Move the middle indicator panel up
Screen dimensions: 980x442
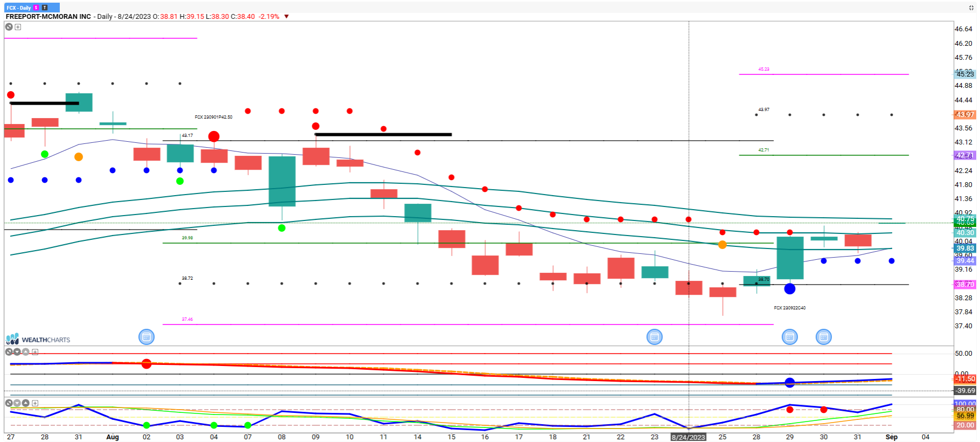[x=25, y=352]
